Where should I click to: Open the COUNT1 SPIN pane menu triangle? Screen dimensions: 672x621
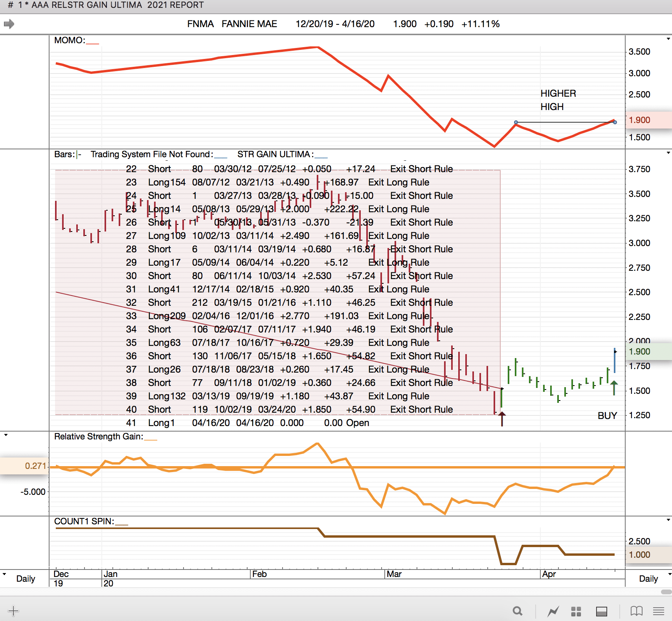668,520
